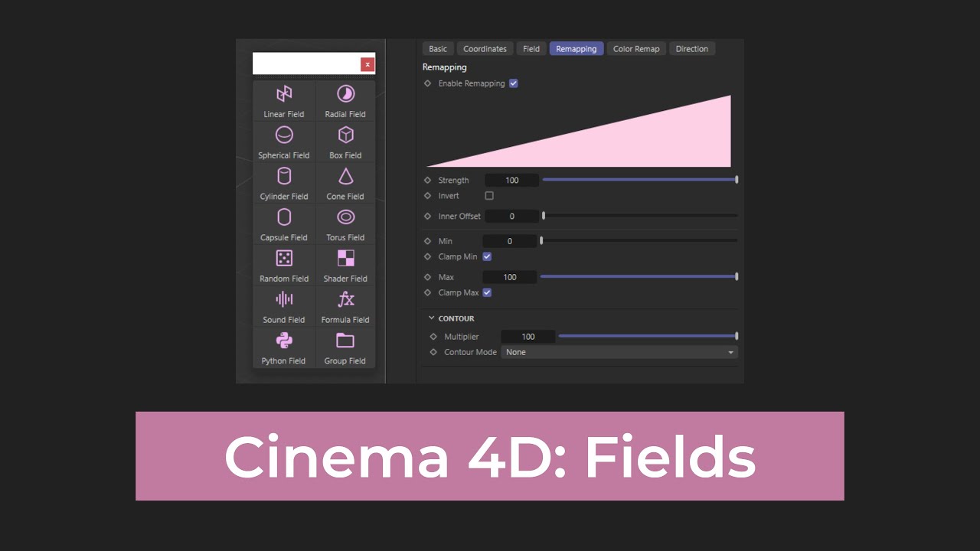Click the Multiplier keyframe diamond
980x551 pixels.
(x=434, y=337)
